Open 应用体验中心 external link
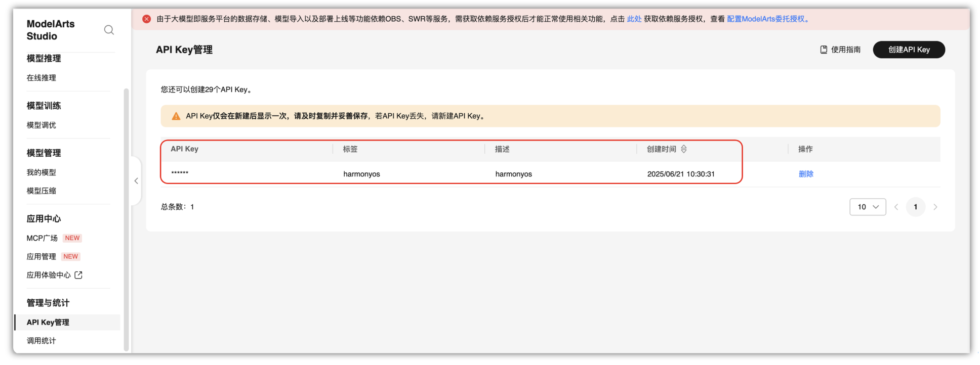980x365 pixels. 49,275
